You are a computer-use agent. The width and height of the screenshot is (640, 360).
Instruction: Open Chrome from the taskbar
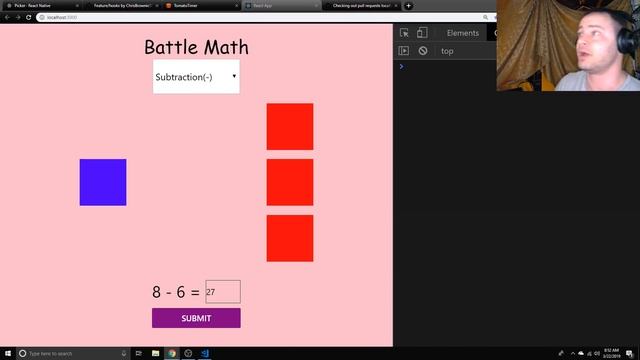click(172, 353)
